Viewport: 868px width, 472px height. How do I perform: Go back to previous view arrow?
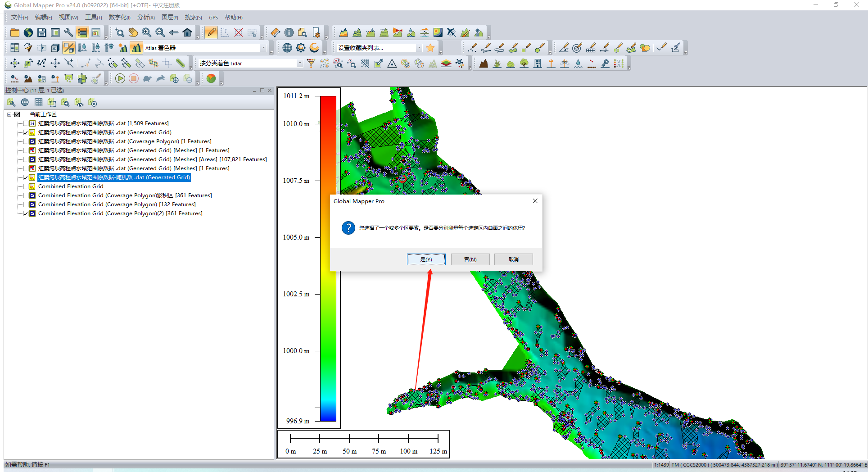coord(174,32)
